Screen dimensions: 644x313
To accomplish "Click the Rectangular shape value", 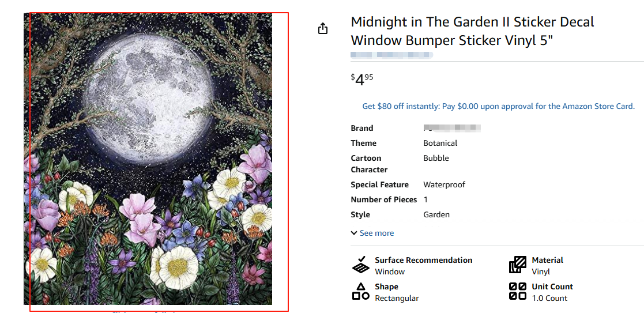I will pos(397,299).
